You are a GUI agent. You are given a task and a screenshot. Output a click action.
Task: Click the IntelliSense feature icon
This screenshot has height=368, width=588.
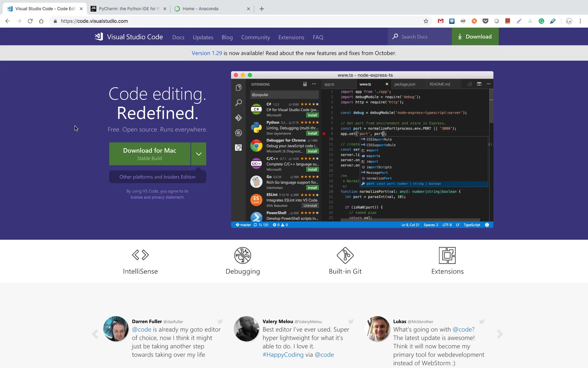pyautogui.click(x=140, y=255)
